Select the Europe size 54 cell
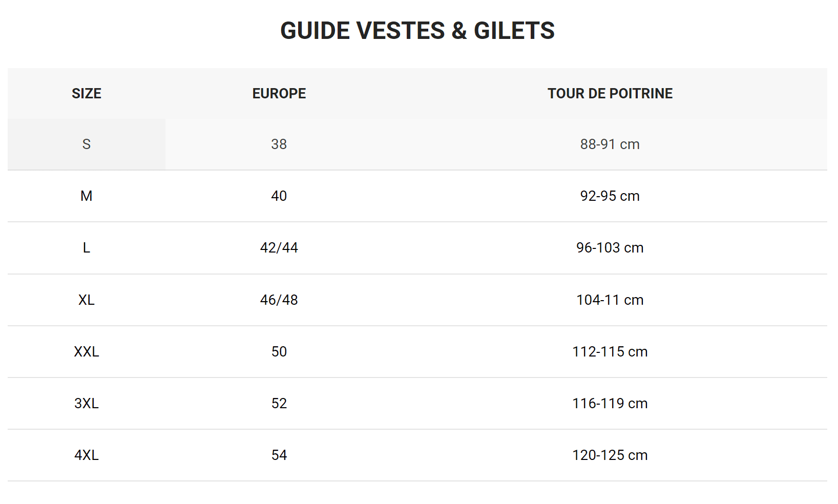 coord(279,455)
